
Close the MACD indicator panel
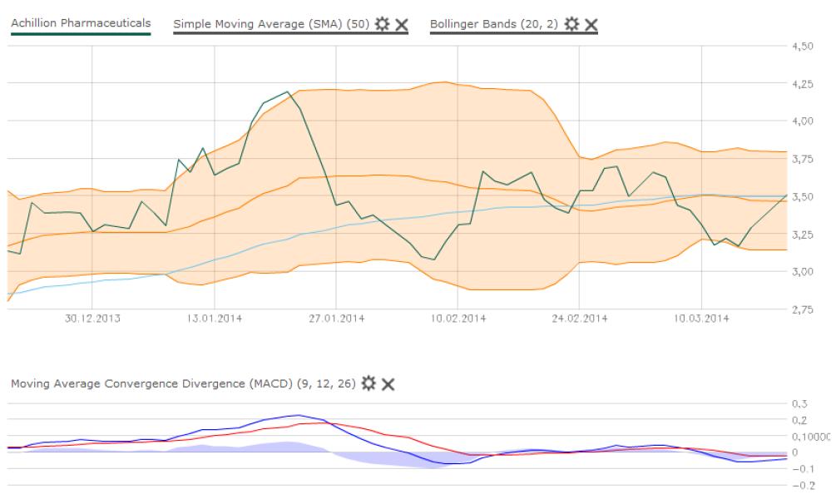(x=388, y=383)
